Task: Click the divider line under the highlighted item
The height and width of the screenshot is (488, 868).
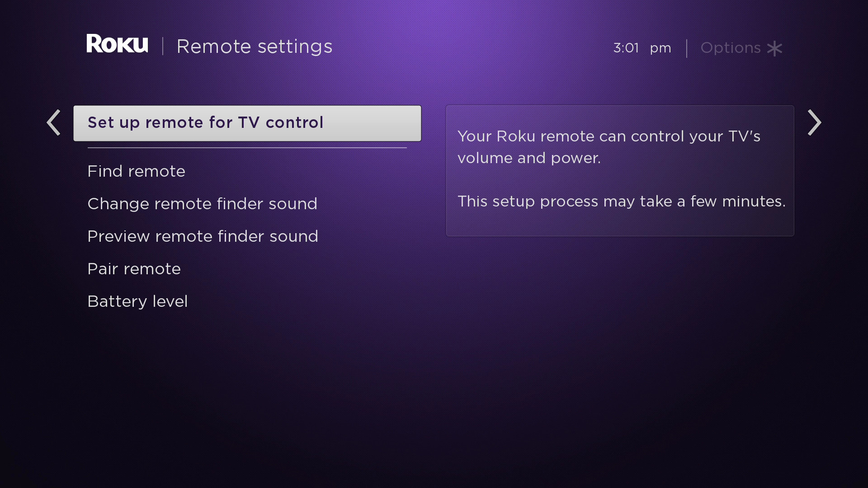Action: tap(247, 148)
